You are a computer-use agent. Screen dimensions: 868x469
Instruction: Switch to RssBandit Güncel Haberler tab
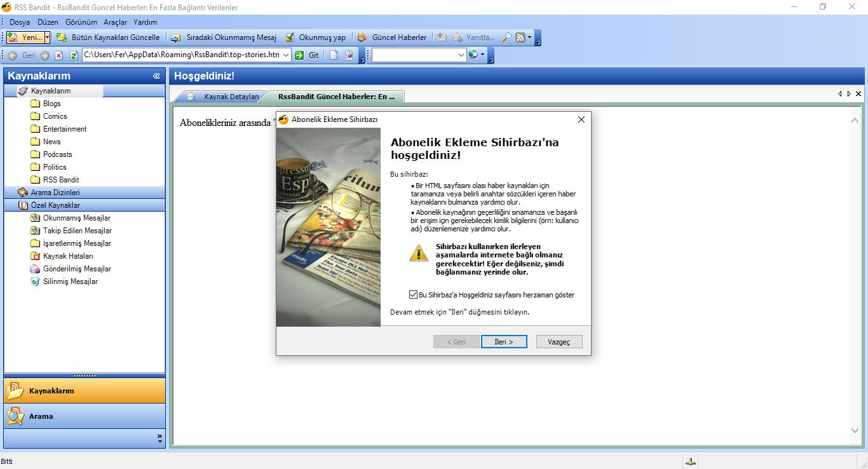[336, 97]
